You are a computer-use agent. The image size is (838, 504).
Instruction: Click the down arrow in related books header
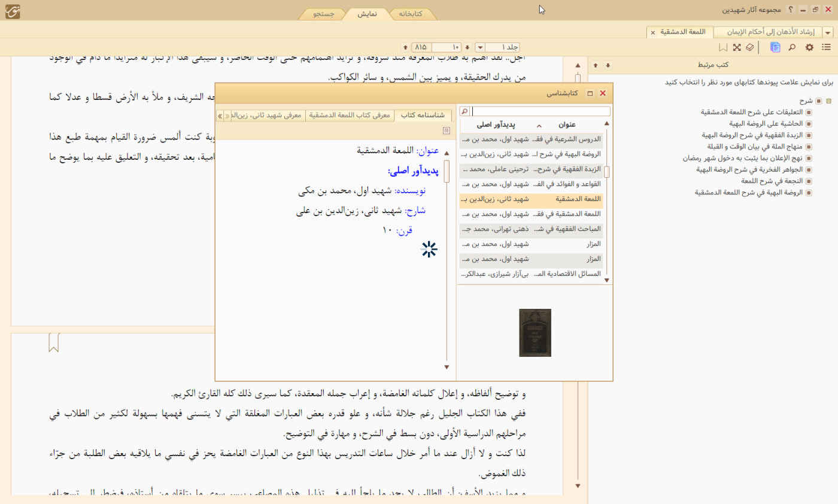[x=608, y=65]
